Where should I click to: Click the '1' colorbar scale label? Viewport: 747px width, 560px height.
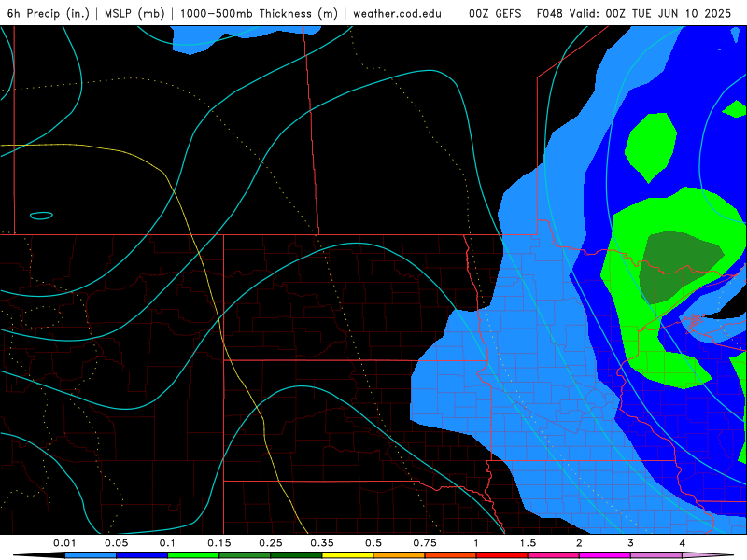click(476, 543)
